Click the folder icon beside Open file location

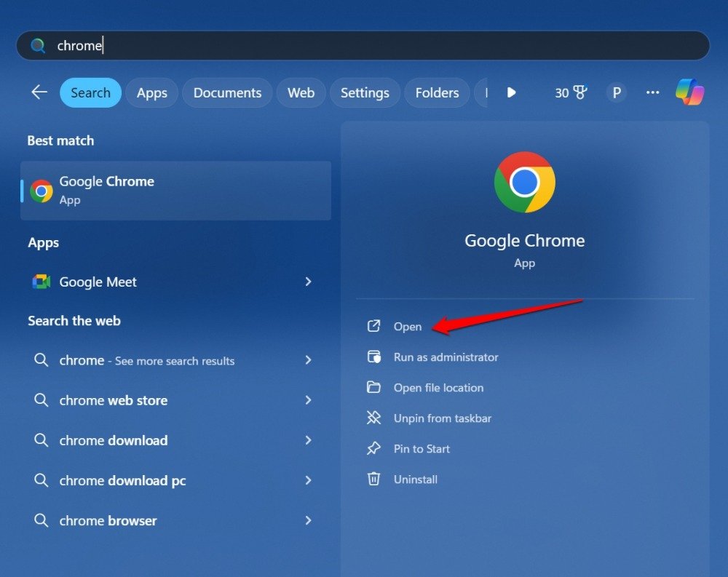click(x=373, y=388)
